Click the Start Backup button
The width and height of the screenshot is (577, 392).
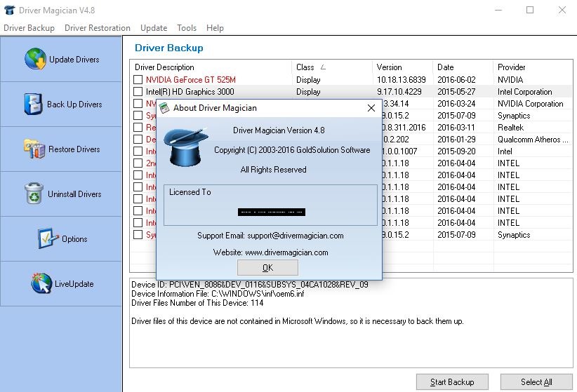[x=452, y=382]
